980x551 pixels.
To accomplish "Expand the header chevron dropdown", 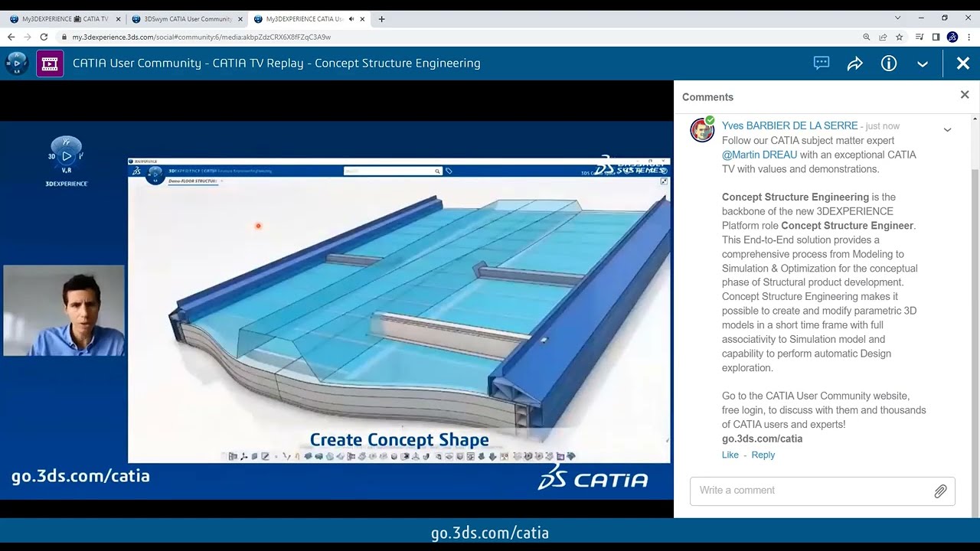I will [923, 64].
